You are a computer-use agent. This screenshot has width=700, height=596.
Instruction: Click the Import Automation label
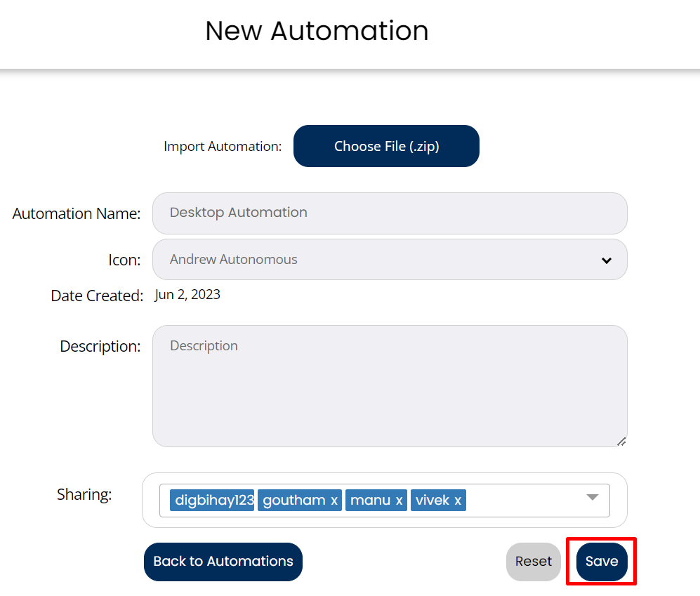coord(223,147)
